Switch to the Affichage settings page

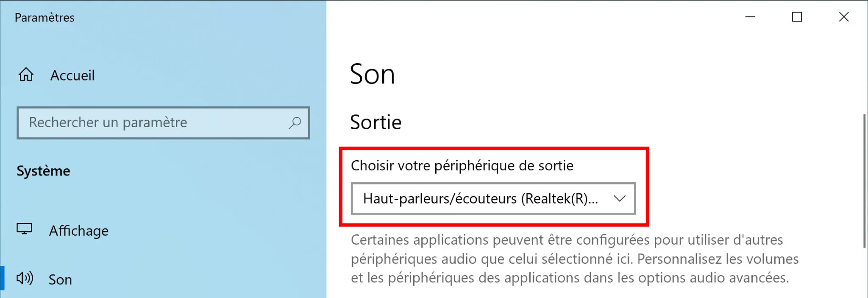79,231
